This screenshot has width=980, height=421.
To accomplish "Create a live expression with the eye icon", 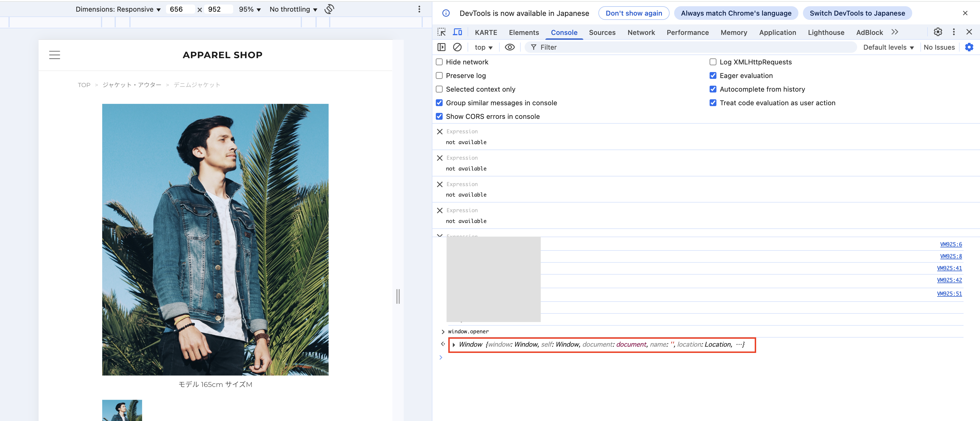I will 510,47.
